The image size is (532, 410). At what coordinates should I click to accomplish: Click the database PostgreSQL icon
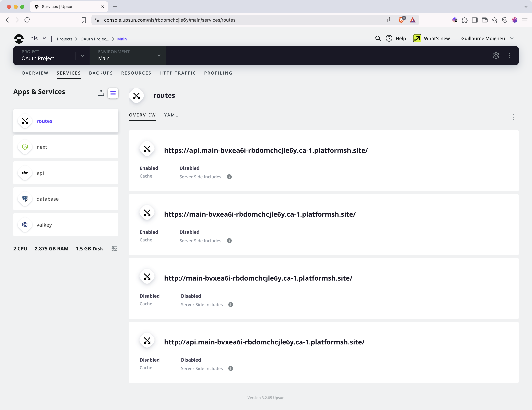[25, 199]
